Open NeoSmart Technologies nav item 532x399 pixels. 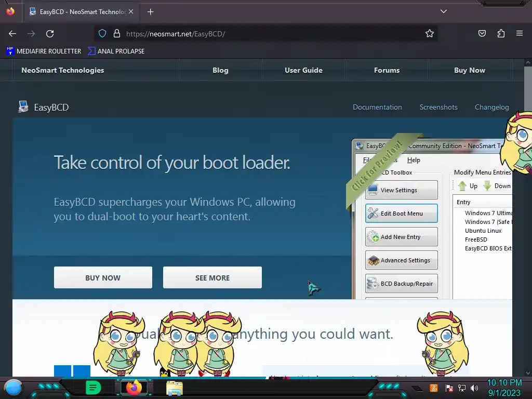click(63, 70)
